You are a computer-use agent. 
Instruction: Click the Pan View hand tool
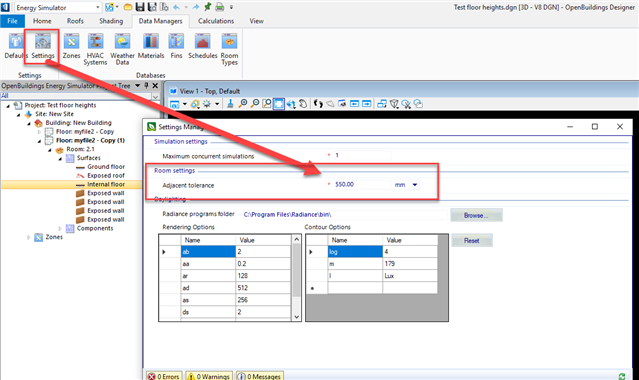[303, 104]
